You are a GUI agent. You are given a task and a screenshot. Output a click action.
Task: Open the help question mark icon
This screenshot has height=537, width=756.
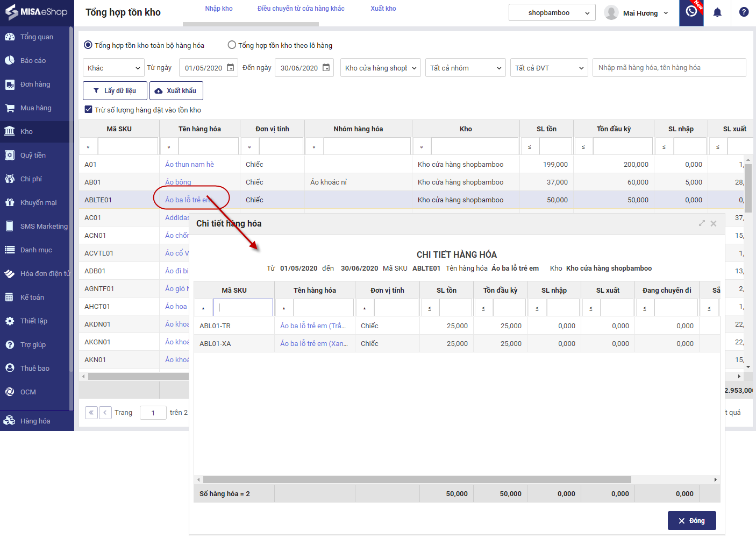pyautogui.click(x=744, y=12)
